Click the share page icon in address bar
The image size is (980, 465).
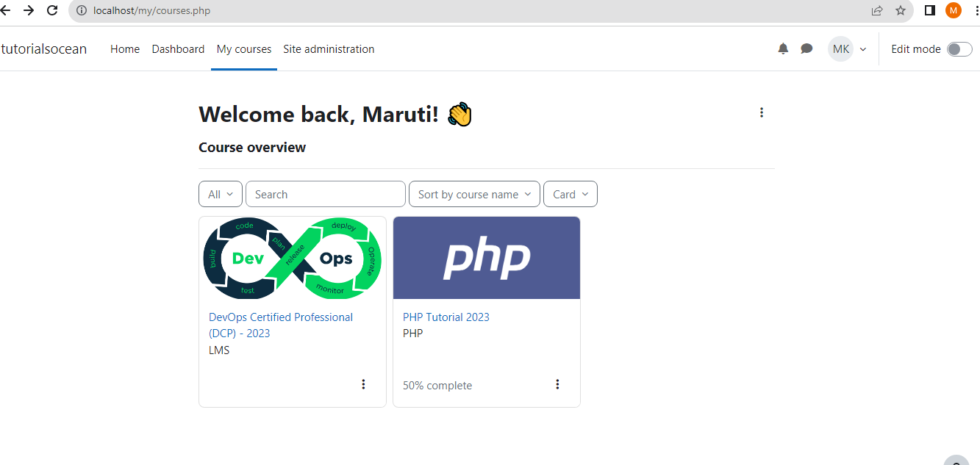coord(877,10)
